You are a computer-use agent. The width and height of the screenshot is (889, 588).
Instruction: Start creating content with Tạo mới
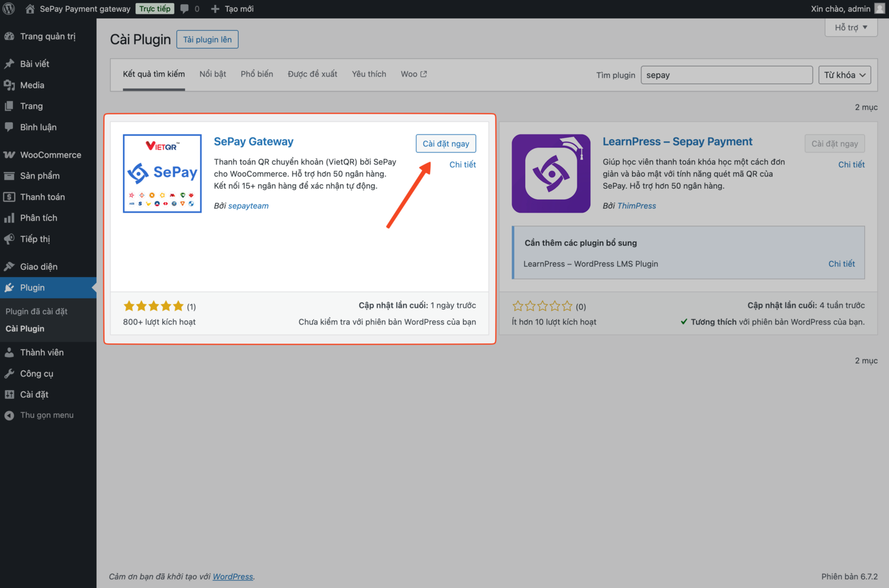click(228, 9)
